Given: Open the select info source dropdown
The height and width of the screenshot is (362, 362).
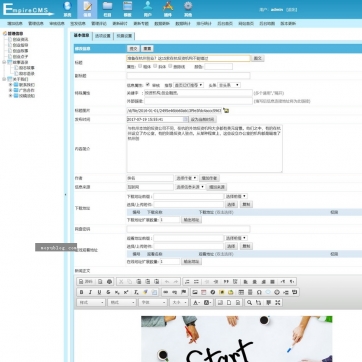Looking at the screenshot, I should point(190,187).
